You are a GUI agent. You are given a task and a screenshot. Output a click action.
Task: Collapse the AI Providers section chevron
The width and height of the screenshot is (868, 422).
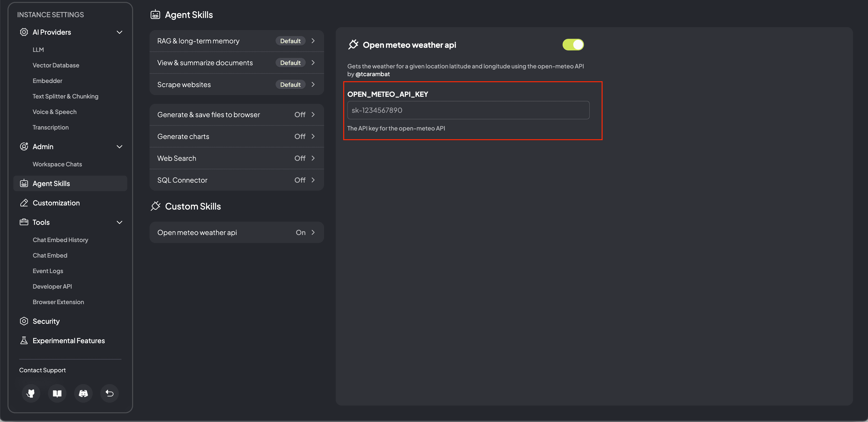pos(119,32)
